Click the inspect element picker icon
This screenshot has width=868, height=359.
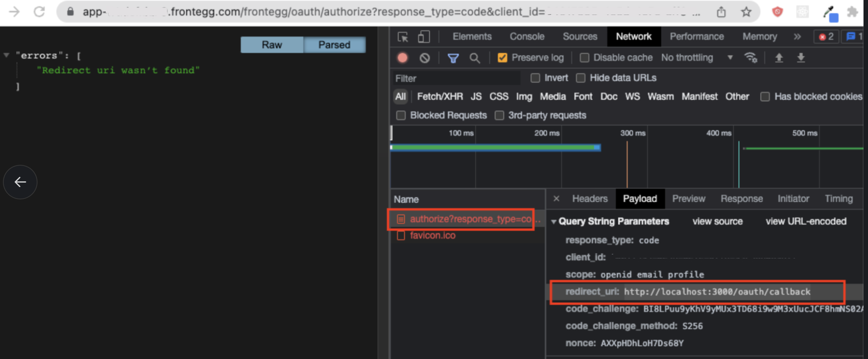403,37
